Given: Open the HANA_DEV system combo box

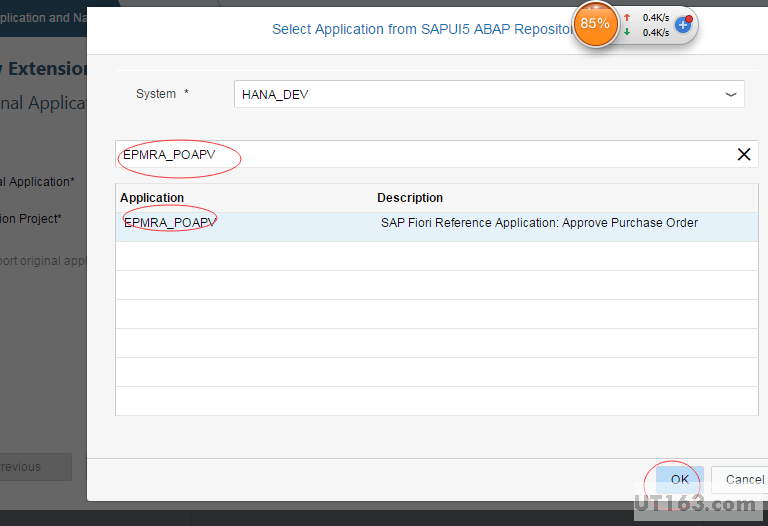Looking at the screenshot, I should 480,94.
